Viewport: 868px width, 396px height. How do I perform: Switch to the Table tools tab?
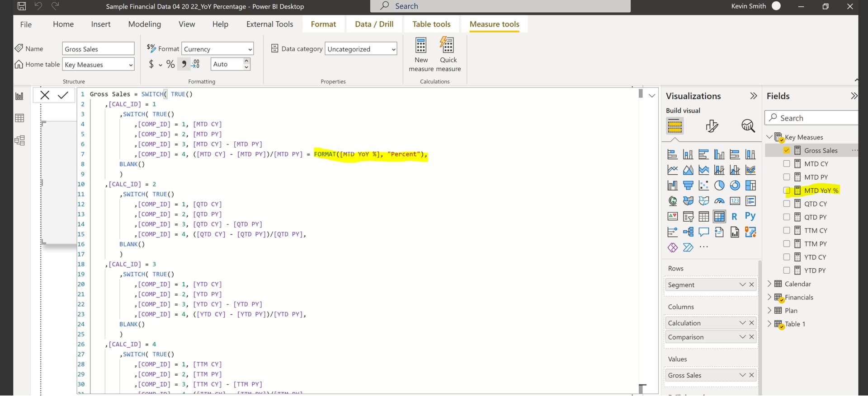(x=431, y=24)
